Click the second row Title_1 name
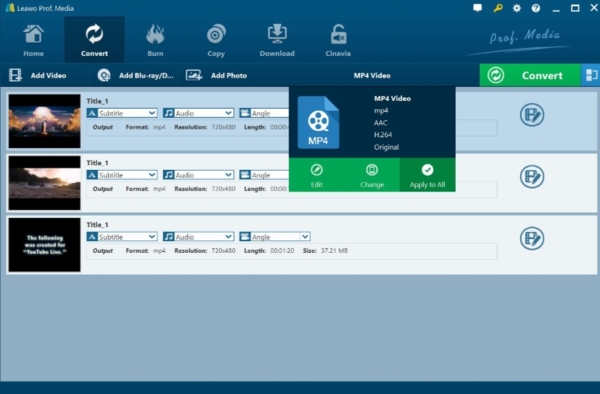Viewport: 600px width, 394px height. (97, 163)
